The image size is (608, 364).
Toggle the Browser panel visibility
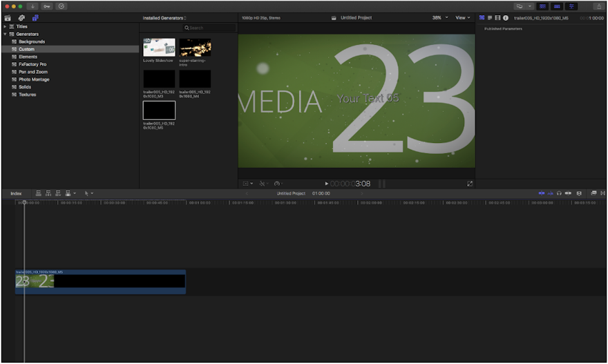[x=542, y=6]
